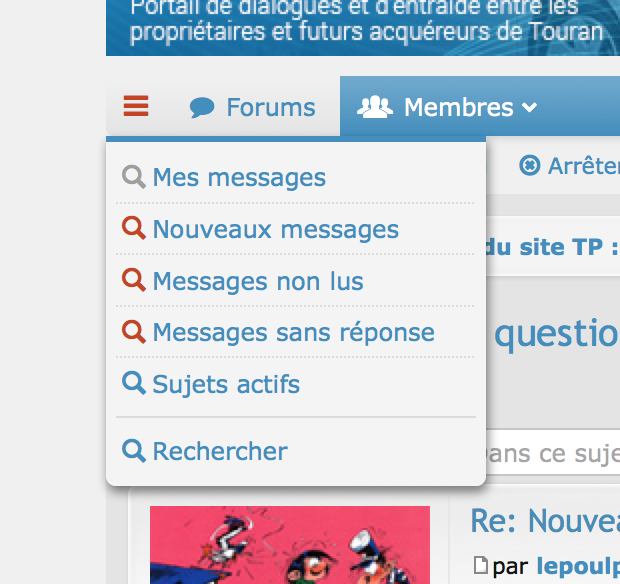Click magnifier icon beside Rechercher
The image size is (620, 584).
pos(134,451)
